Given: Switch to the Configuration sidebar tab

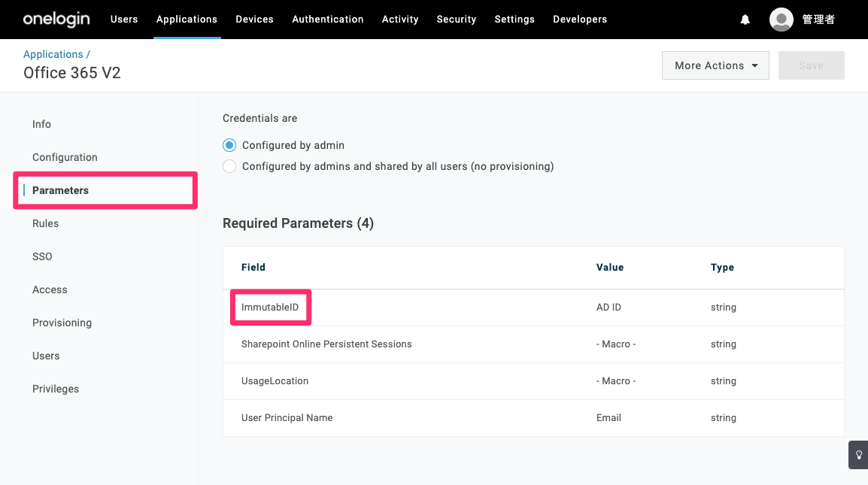Looking at the screenshot, I should [x=65, y=157].
